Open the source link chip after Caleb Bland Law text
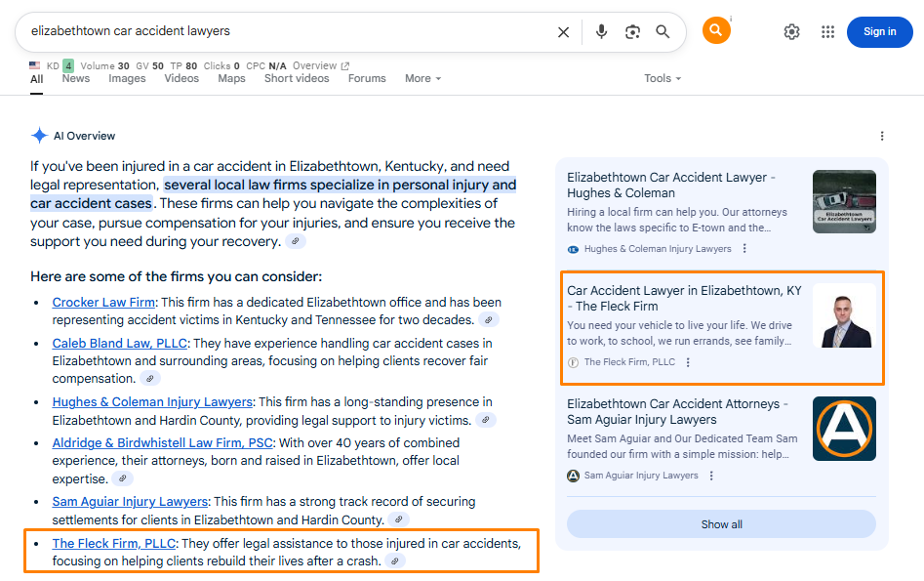This screenshot has width=924, height=581. click(x=149, y=379)
